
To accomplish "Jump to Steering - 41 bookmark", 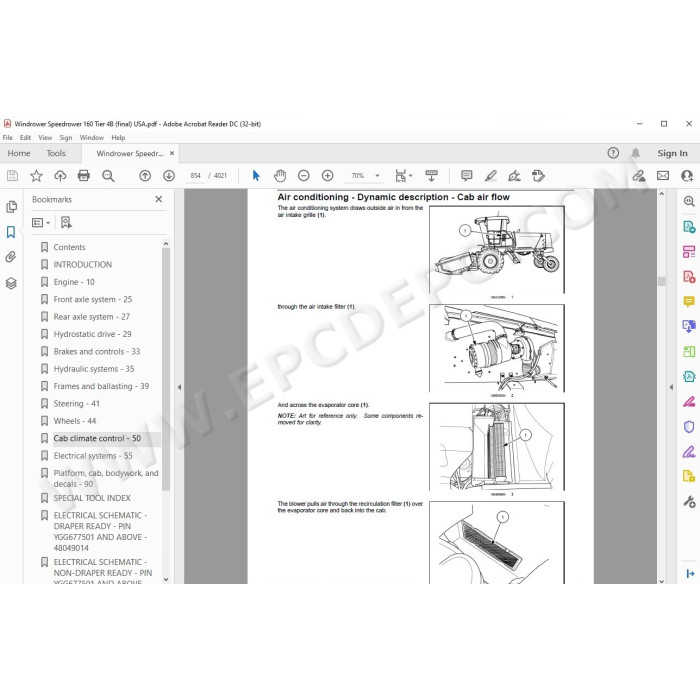I will coord(76,404).
